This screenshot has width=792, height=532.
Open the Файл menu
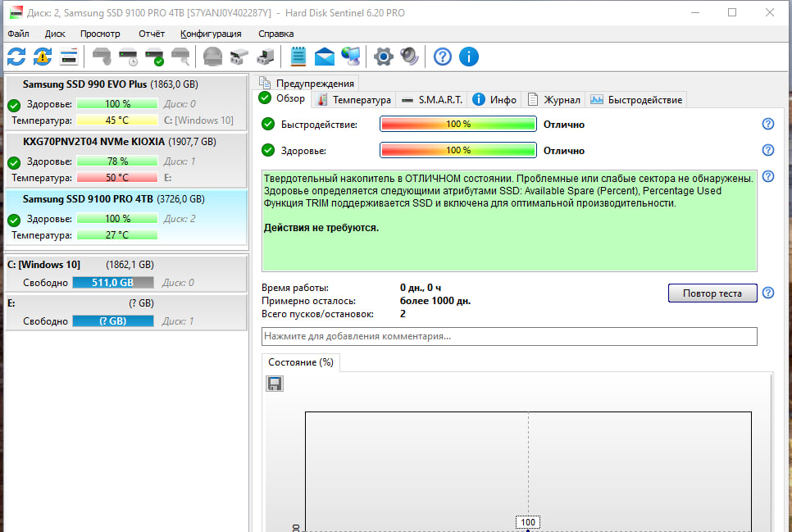coord(18,34)
